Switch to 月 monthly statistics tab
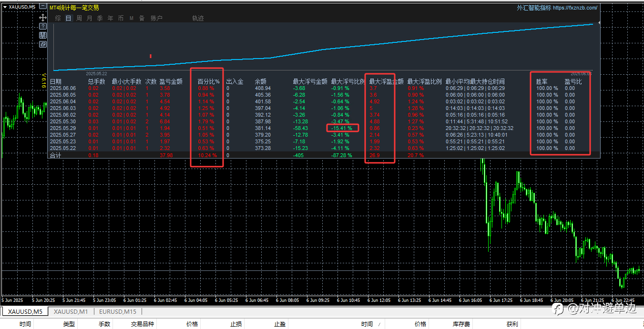This screenshot has height=329, width=644. point(90,18)
